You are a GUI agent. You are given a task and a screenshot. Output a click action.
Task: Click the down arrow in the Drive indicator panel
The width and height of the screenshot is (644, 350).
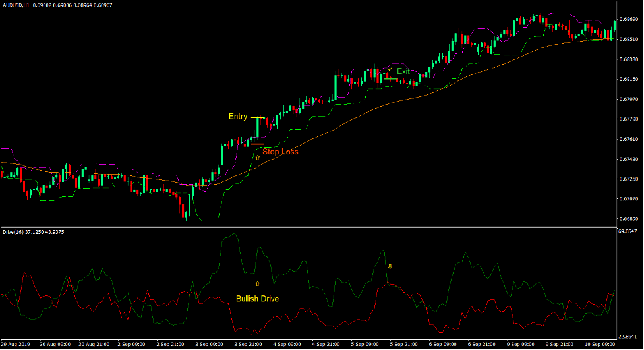[390, 267]
